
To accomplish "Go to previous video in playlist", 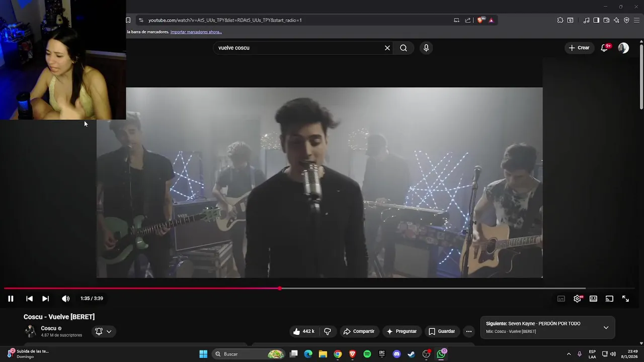I will tap(29, 299).
